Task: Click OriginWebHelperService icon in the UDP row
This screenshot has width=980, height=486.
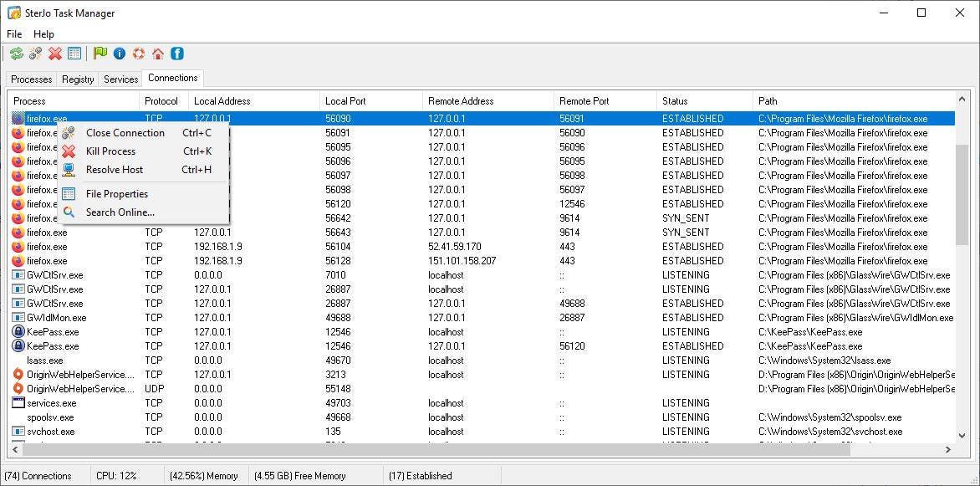Action: pyautogui.click(x=18, y=389)
